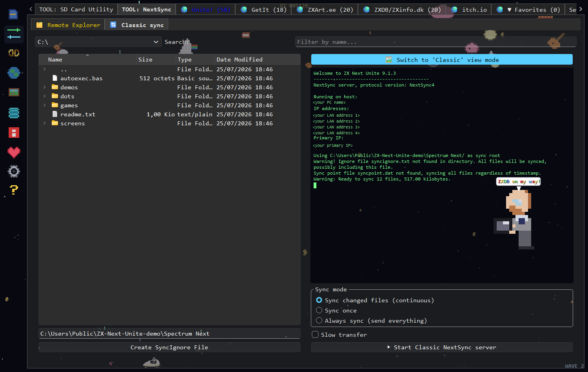Expand the screens folder

coord(45,123)
